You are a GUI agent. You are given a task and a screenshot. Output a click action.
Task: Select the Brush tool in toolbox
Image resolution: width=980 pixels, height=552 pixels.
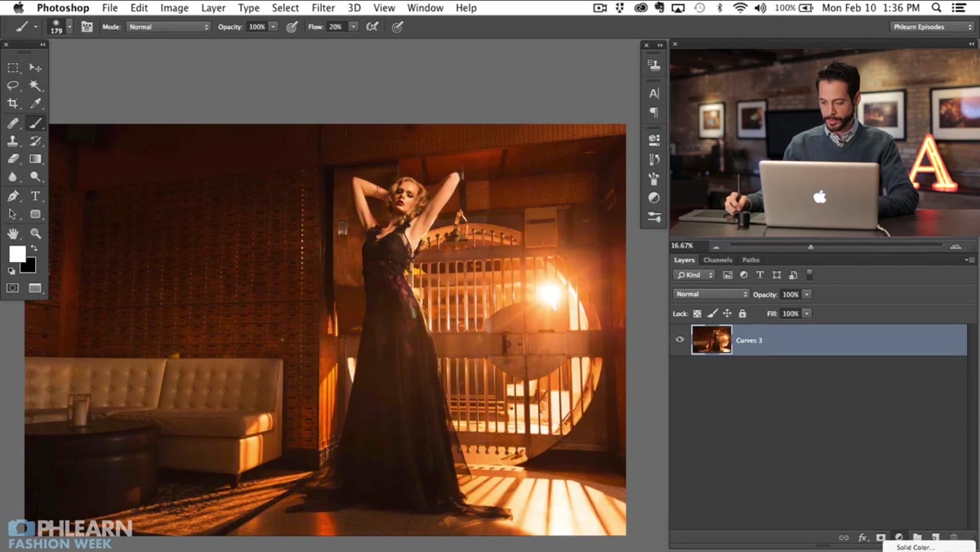(35, 123)
